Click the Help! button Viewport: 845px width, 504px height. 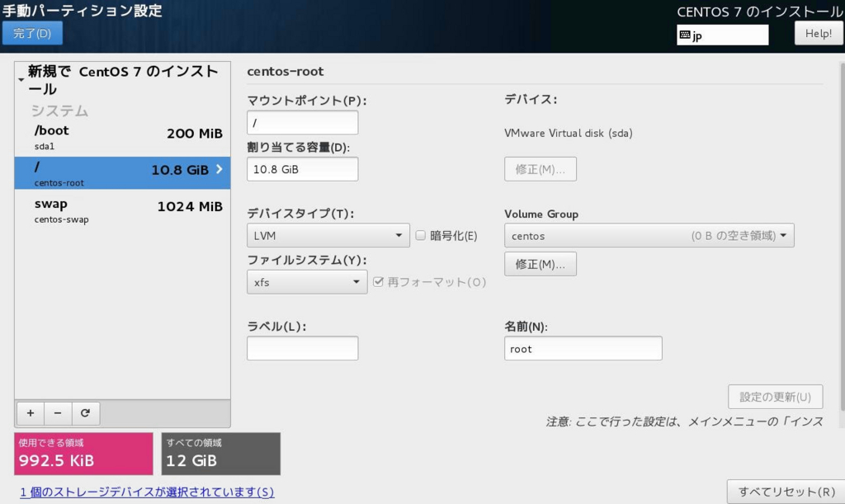tap(819, 33)
